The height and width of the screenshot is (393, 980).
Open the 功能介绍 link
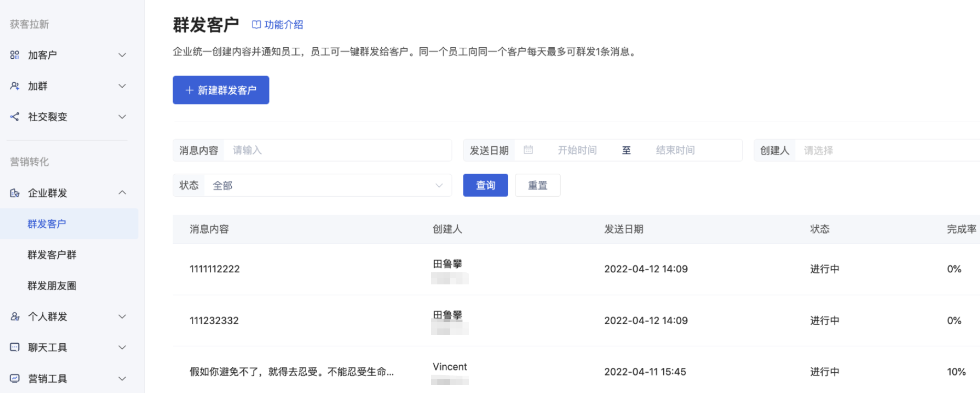coord(284,25)
